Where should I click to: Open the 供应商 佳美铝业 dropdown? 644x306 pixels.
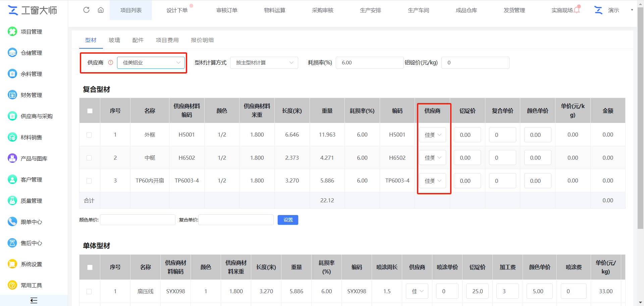(151, 63)
